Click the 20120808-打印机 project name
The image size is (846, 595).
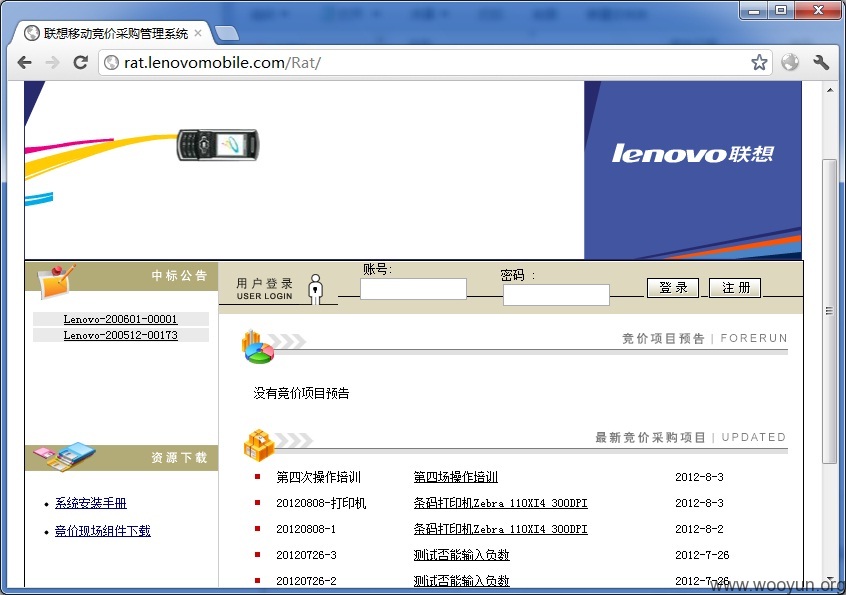(321, 503)
